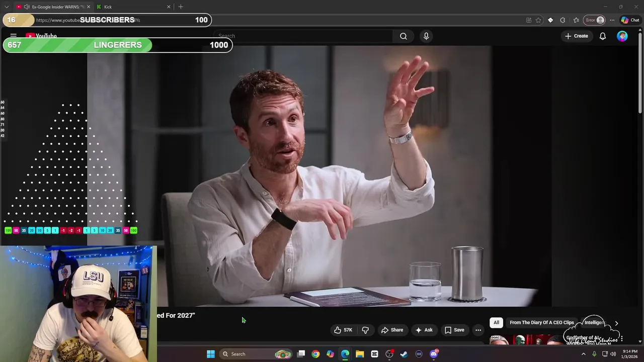Open the clock showing 9:14 PM
The image size is (644, 362).
coord(630,354)
